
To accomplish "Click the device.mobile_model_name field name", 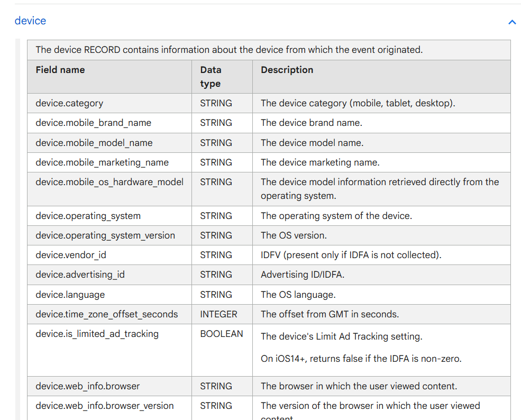I will (94, 143).
